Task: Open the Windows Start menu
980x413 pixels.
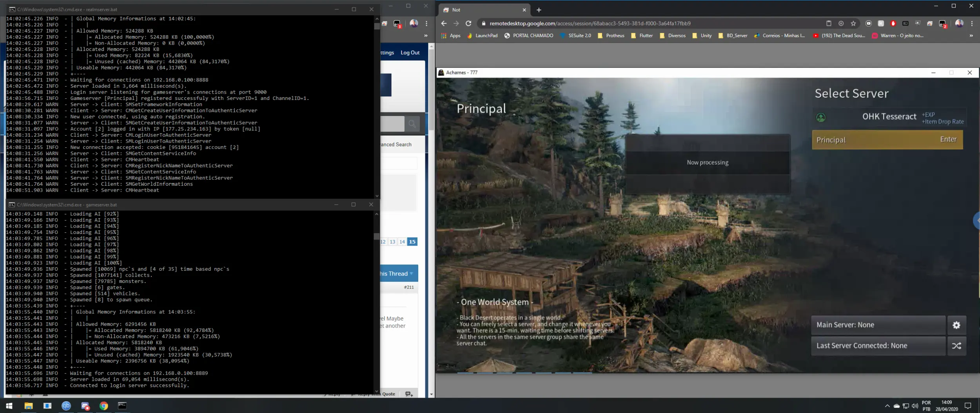Action: pos(9,406)
